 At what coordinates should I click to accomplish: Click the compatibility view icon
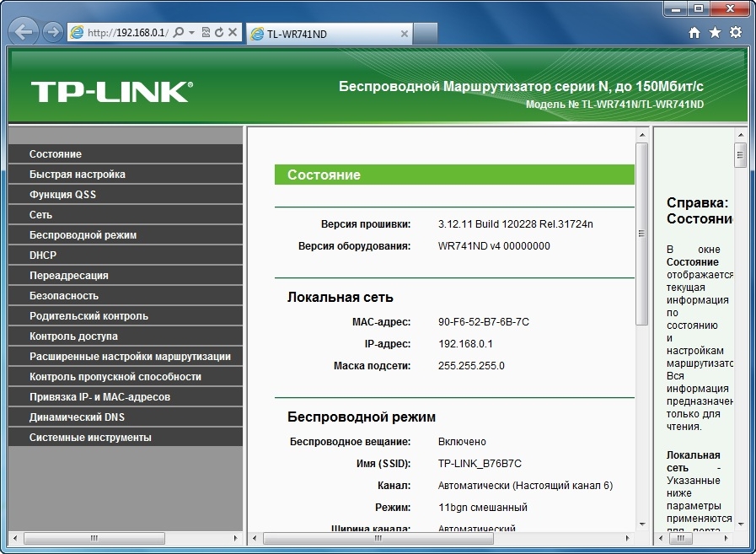pyautogui.click(x=206, y=32)
